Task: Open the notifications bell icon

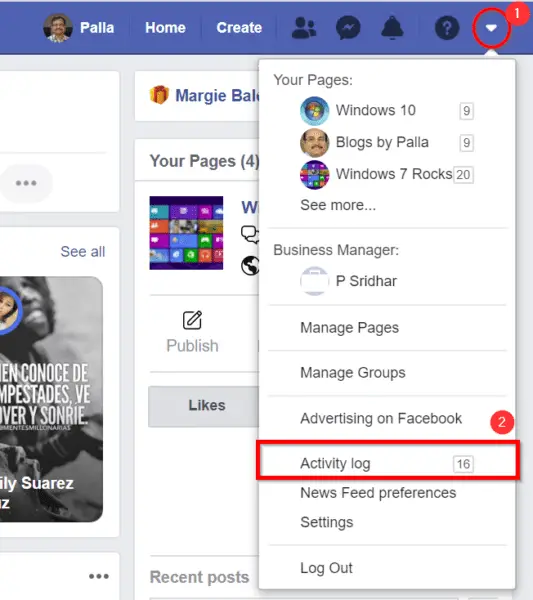Action: pos(392,28)
